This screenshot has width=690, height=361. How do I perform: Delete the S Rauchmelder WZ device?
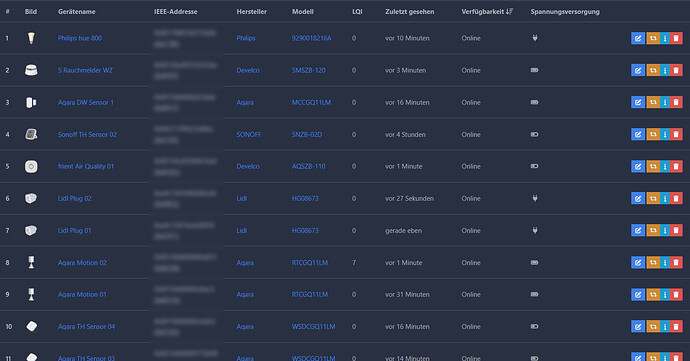click(676, 70)
